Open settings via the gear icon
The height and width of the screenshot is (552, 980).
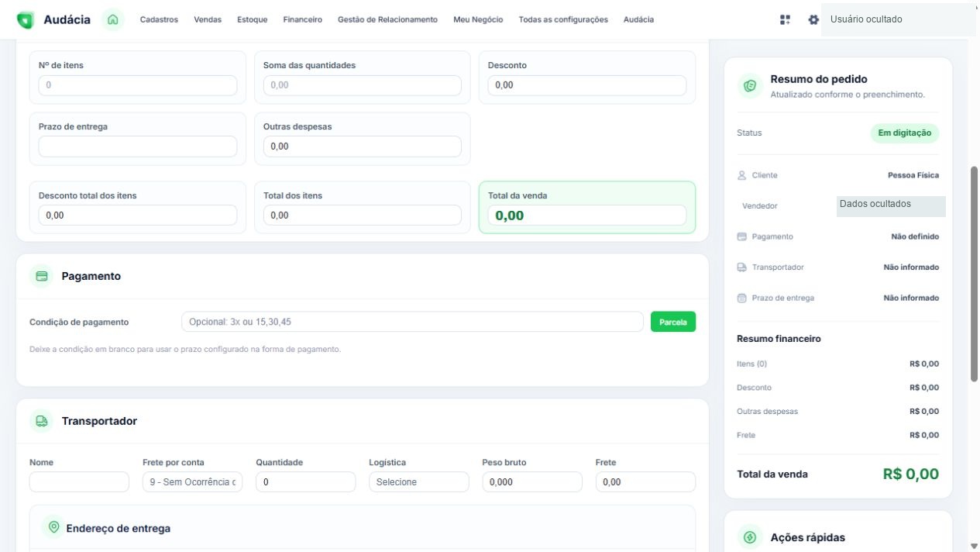813,20
